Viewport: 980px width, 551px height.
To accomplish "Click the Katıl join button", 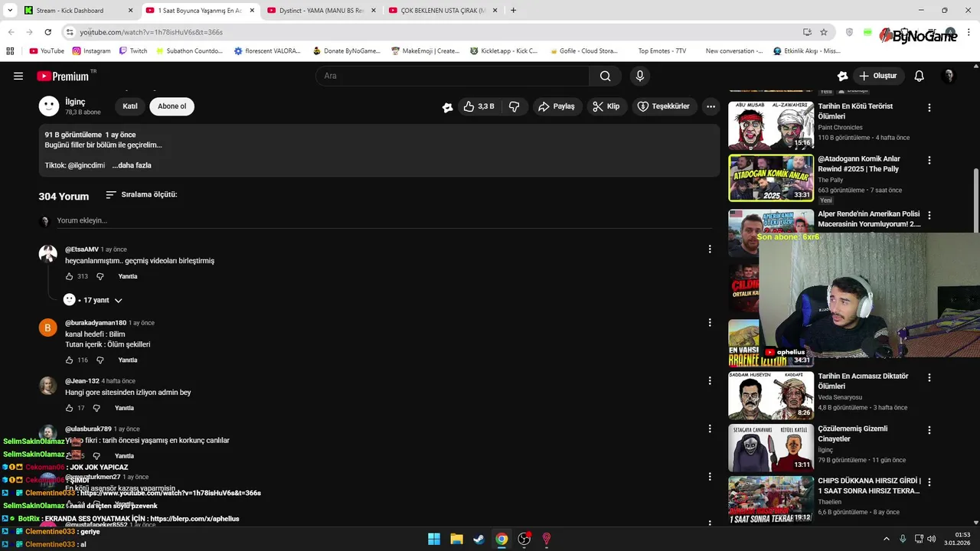I will 130,106.
